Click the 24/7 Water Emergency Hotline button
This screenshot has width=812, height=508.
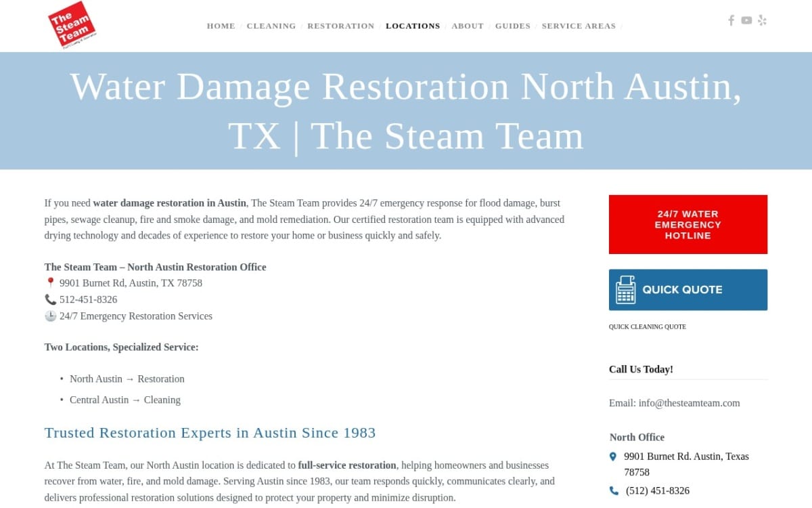pos(688,224)
